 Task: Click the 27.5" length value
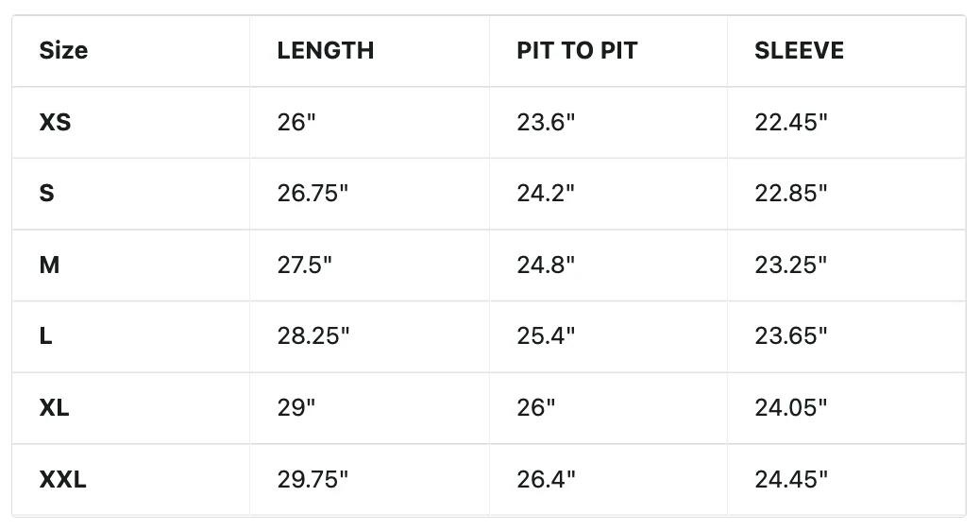[304, 265]
